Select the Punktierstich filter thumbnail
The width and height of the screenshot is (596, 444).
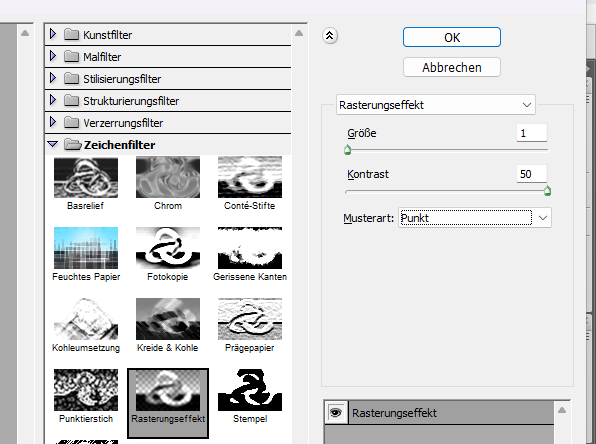click(x=86, y=390)
